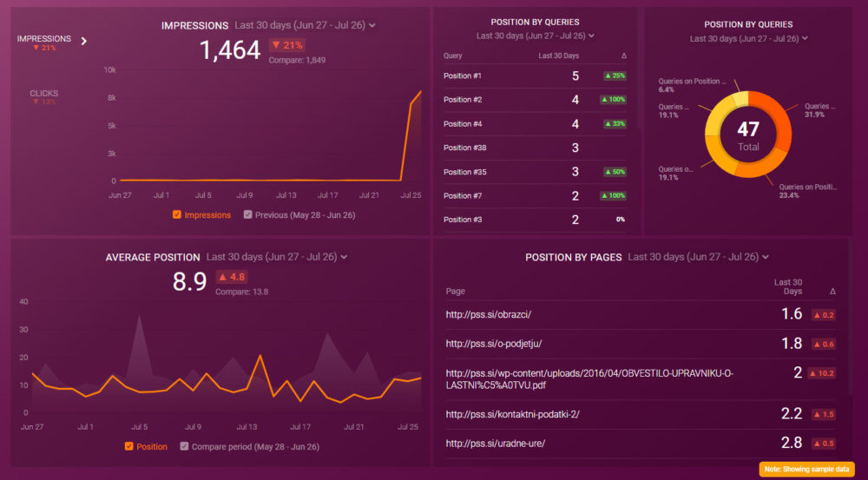Expand the Position by Pages date range dropdown
This screenshot has height=480, width=868.
(766, 258)
